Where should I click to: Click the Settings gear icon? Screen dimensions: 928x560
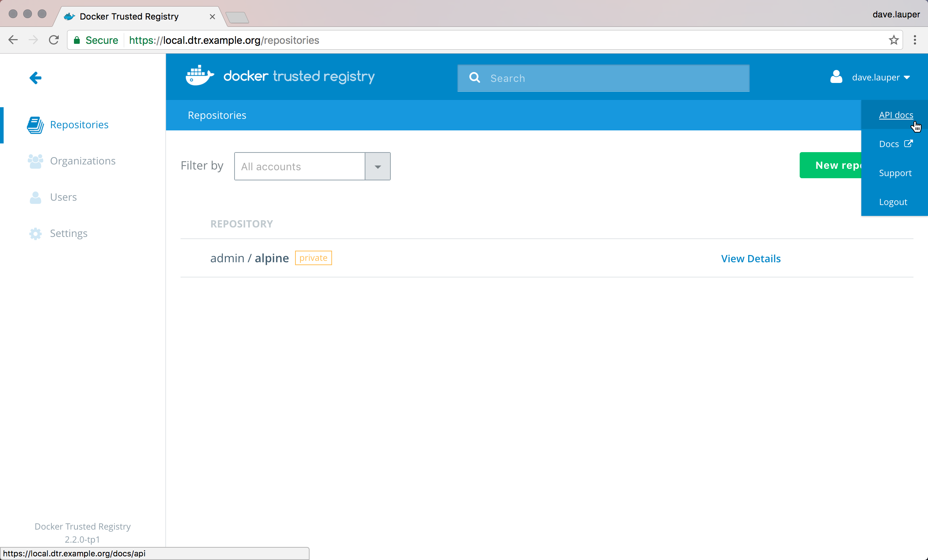[36, 233]
